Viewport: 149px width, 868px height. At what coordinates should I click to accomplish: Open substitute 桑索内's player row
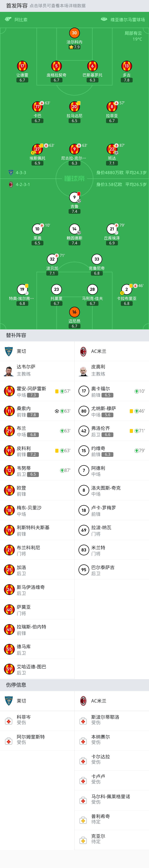tap(37, 411)
